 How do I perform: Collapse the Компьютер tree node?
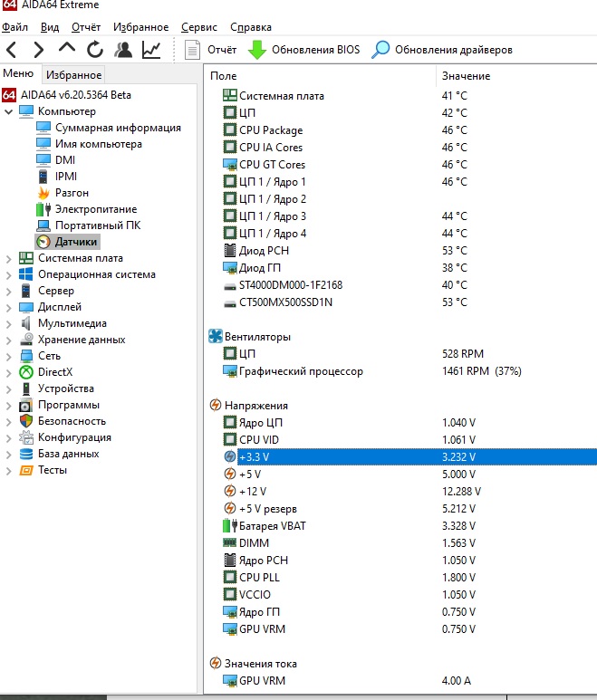tap(8, 111)
